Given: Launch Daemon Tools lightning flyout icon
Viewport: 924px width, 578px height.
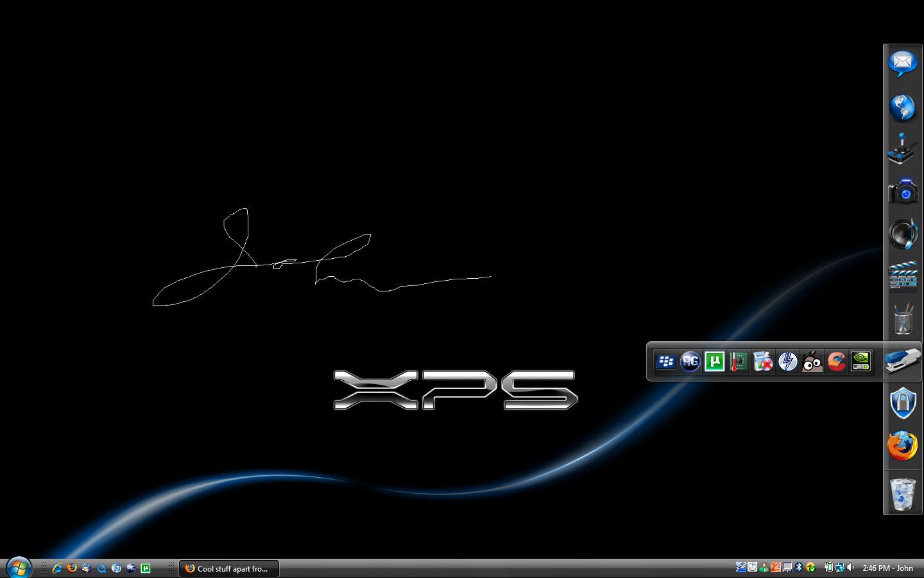Looking at the screenshot, I should [x=787, y=362].
